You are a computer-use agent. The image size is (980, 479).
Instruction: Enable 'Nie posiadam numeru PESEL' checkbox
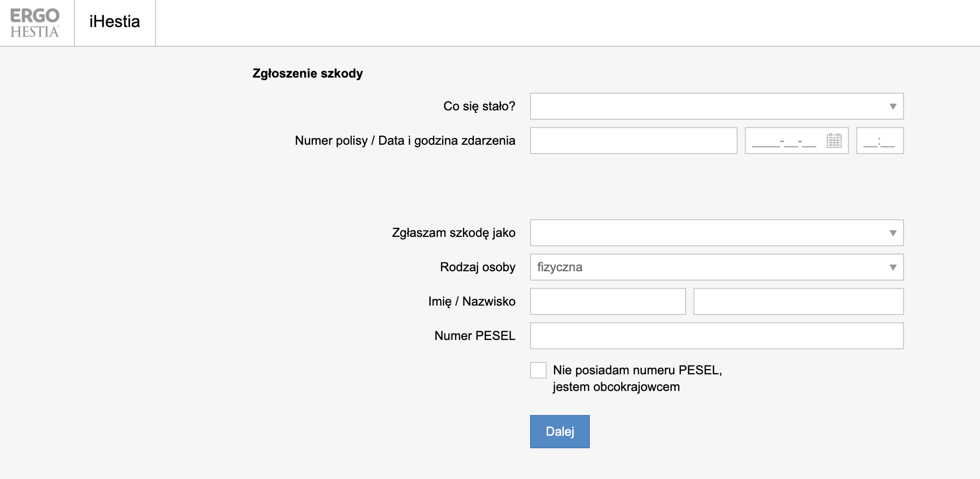(x=538, y=370)
